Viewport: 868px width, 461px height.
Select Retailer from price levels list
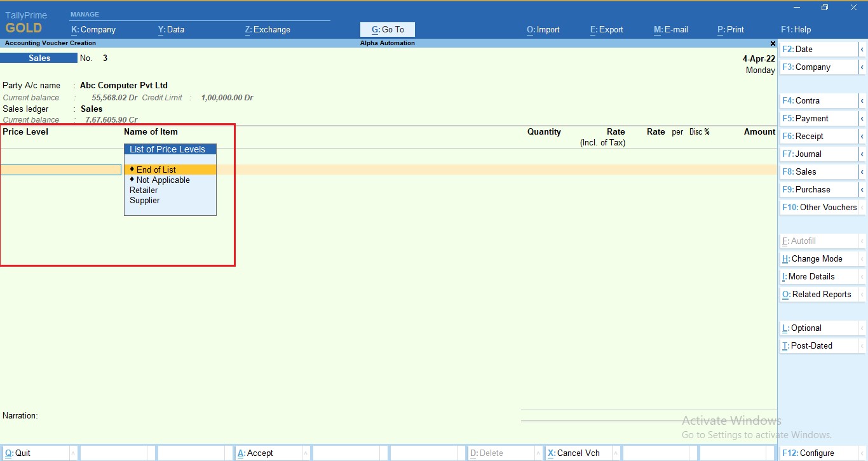pos(143,190)
